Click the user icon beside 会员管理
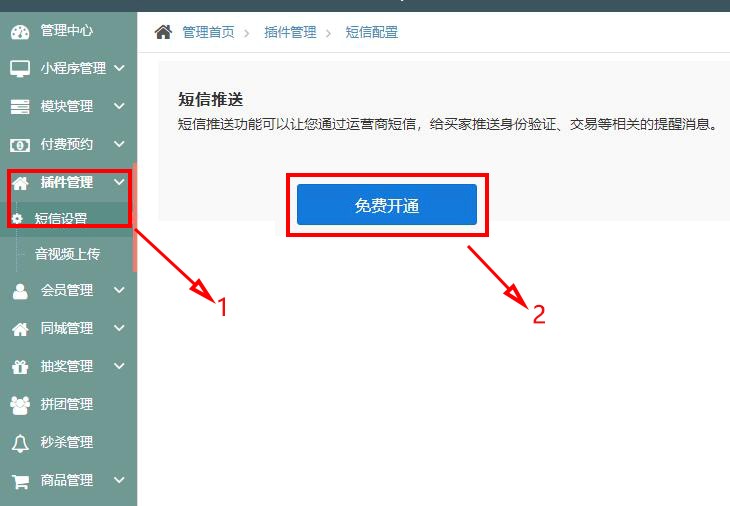The width and height of the screenshot is (730, 506). 20,291
